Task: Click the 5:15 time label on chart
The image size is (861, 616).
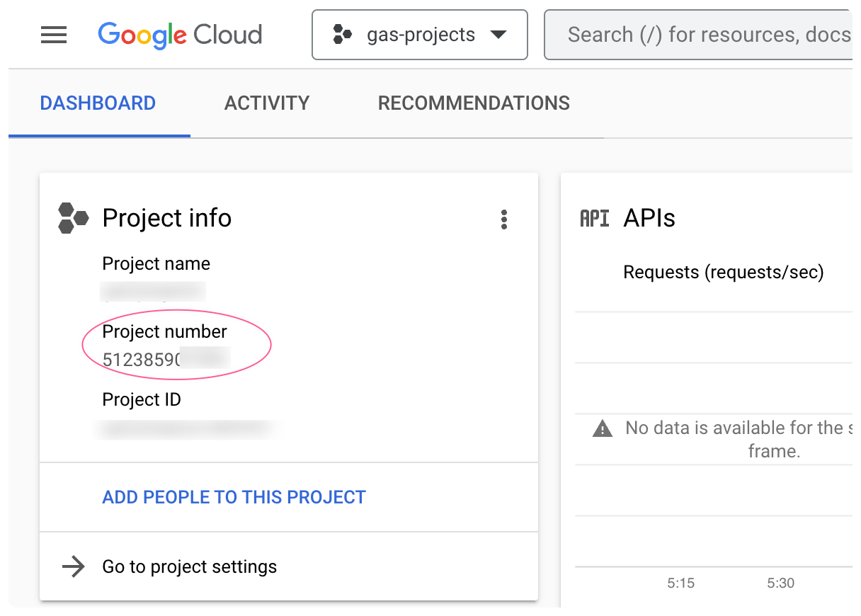Action: coord(680,583)
